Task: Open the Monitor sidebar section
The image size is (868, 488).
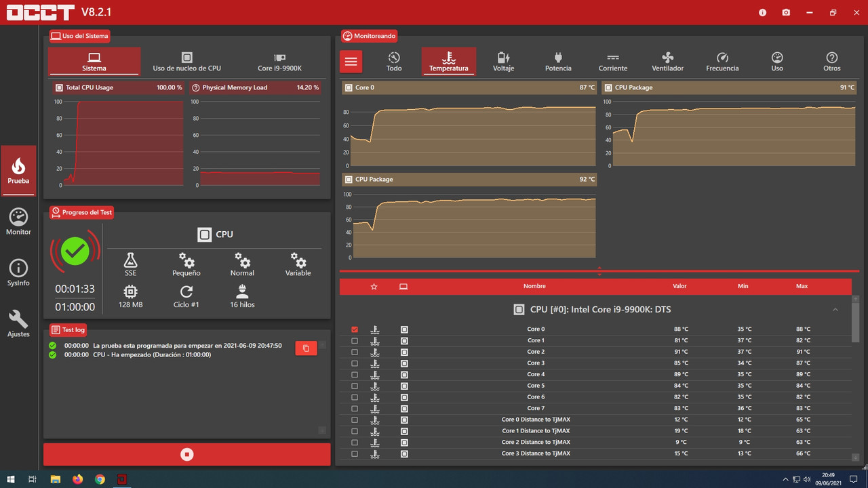Action: 18,222
